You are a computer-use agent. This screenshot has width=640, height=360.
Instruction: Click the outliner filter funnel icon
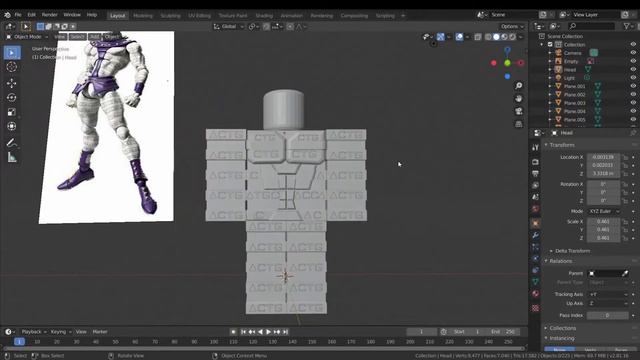[627, 26]
